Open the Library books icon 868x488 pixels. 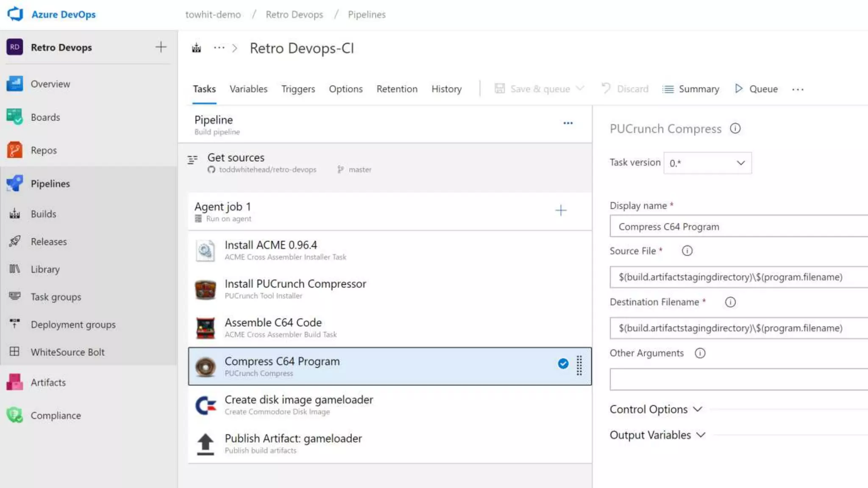(14, 269)
